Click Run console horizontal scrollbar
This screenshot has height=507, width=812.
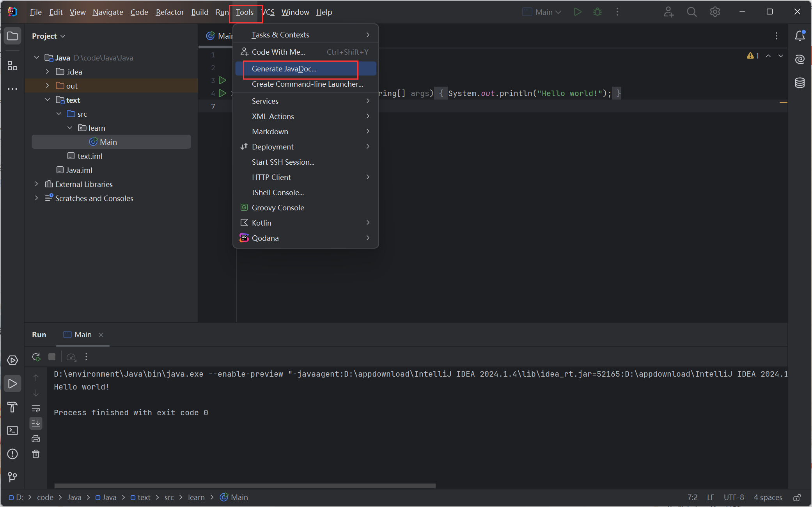[245, 486]
